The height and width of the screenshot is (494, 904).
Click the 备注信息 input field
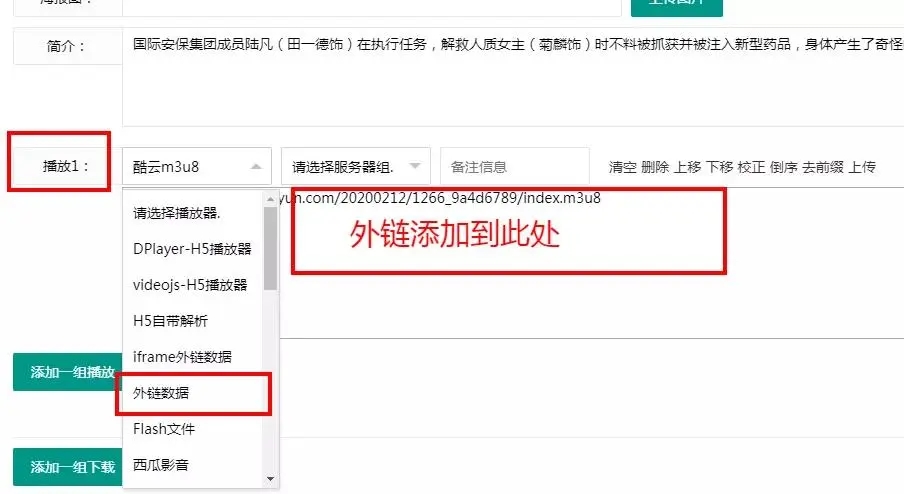click(500, 166)
